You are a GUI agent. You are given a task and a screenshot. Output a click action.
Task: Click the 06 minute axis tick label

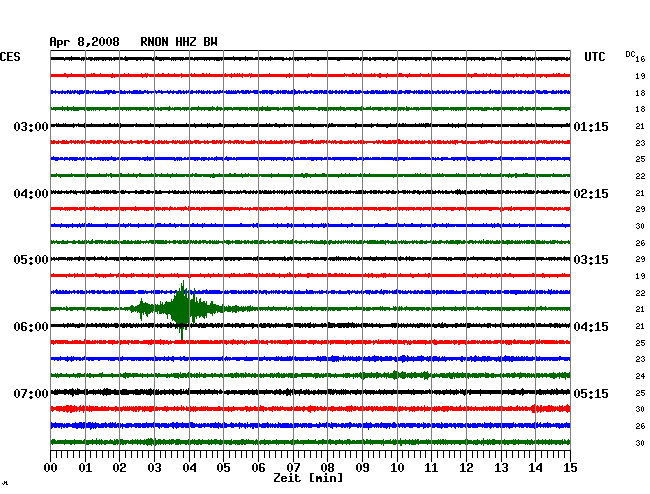tap(258, 467)
